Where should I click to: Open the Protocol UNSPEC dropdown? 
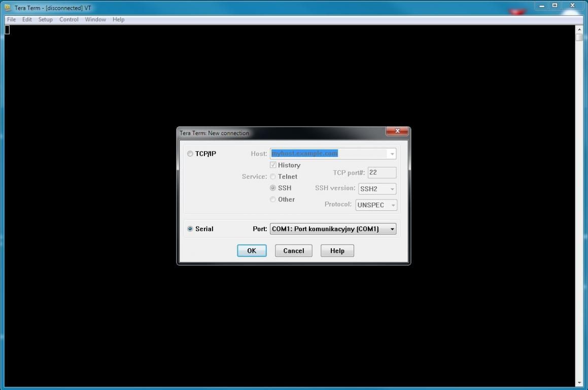(x=376, y=205)
